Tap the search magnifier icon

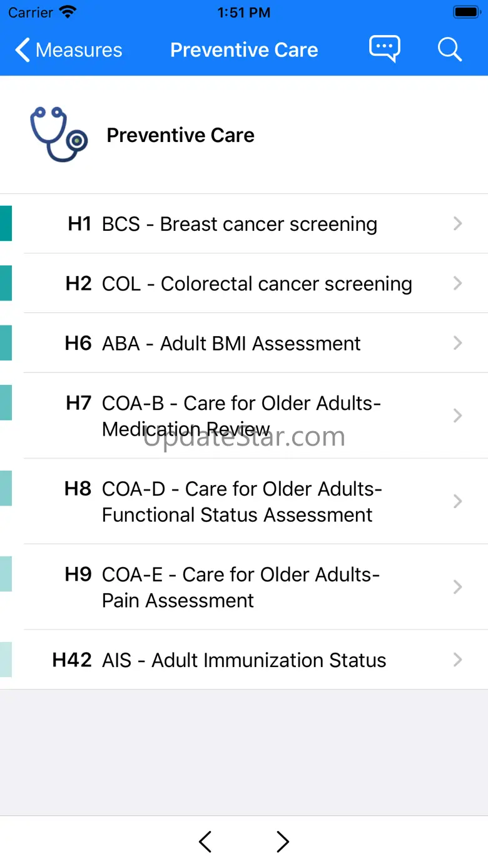tap(449, 49)
